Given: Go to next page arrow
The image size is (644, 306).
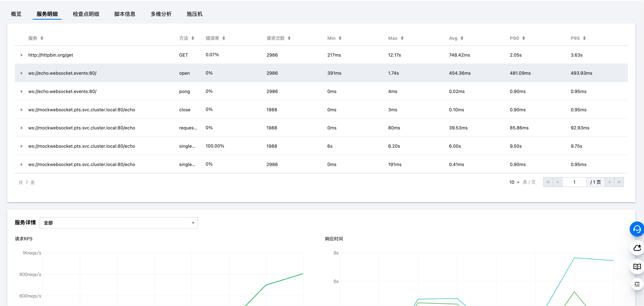Looking at the screenshot, I should (x=609, y=182).
